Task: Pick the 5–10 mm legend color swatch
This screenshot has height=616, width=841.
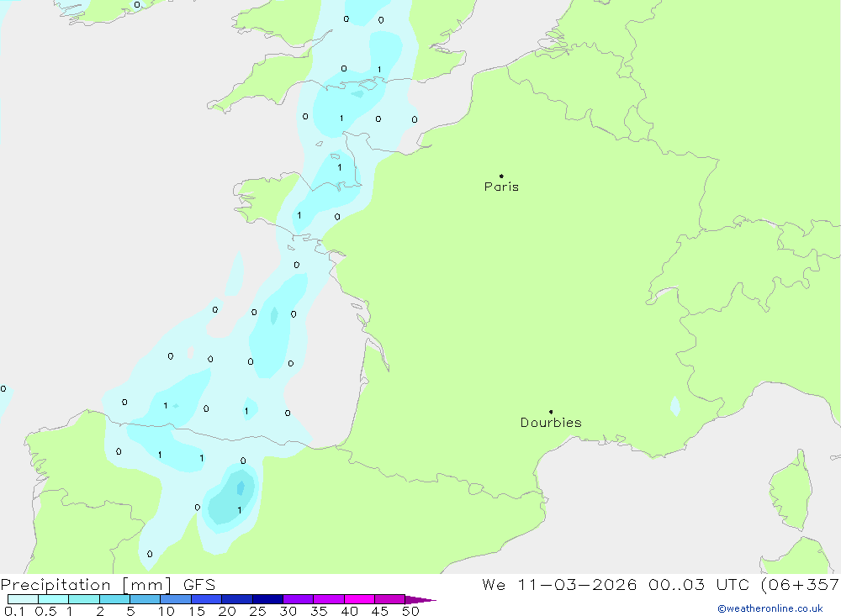Action: pos(145,599)
